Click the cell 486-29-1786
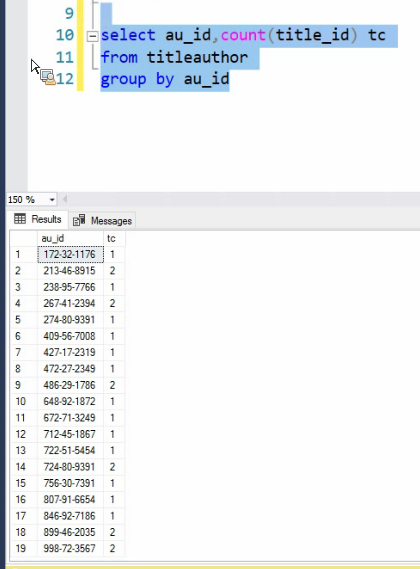This screenshot has width=420, height=569. (70, 385)
